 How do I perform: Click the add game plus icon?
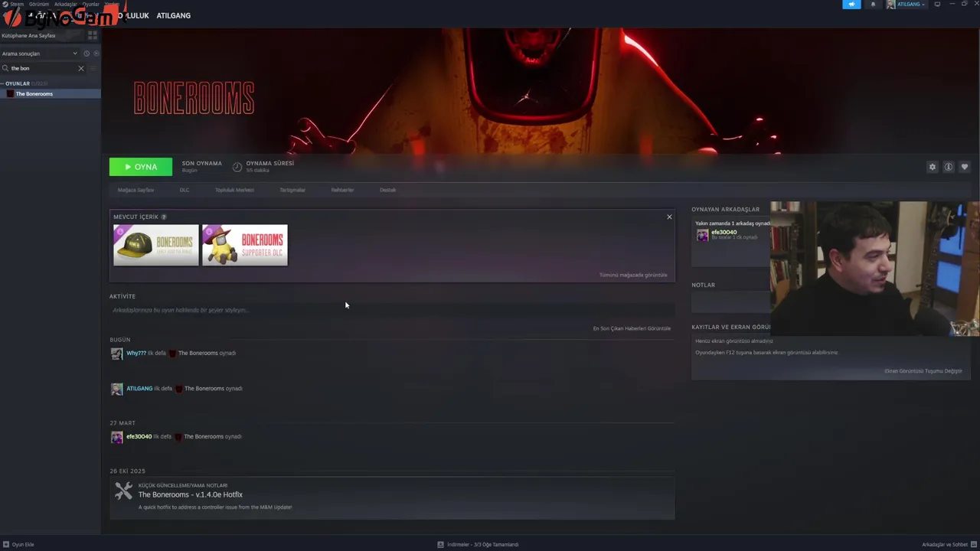(x=6, y=544)
